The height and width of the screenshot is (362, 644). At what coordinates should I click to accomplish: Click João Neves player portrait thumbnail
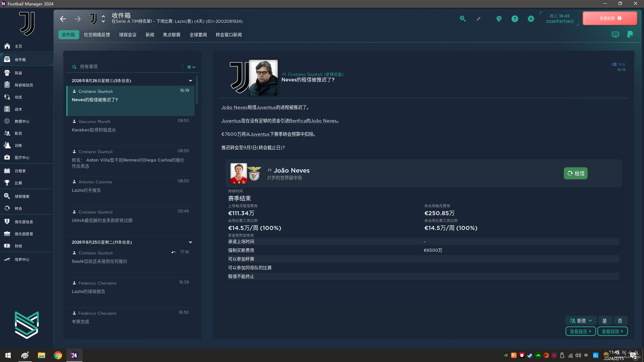pyautogui.click(x=238, y=173)
